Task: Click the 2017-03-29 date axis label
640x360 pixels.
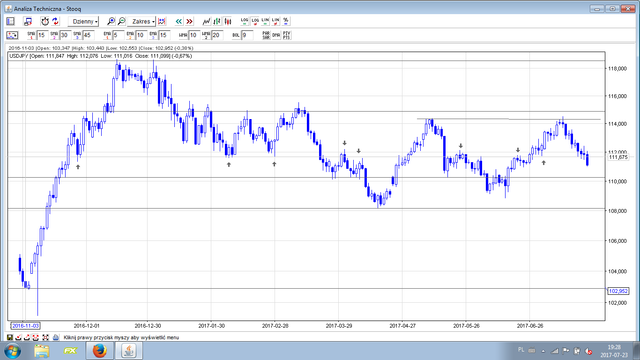Action: [x=339, y=326]
